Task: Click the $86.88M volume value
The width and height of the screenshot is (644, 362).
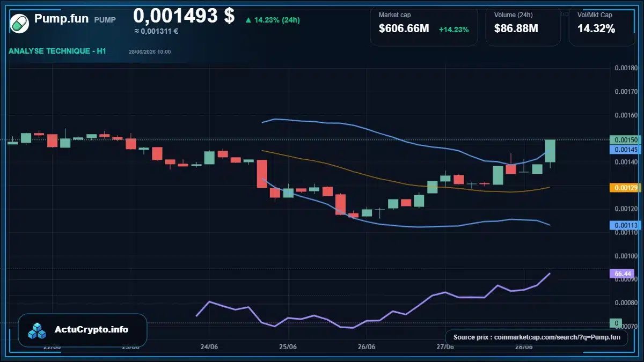Action: pos(516,29)
